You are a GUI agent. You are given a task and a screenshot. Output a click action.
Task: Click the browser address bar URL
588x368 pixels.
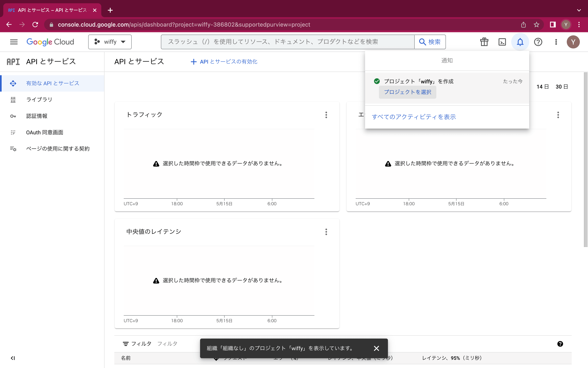pos(184,25)
